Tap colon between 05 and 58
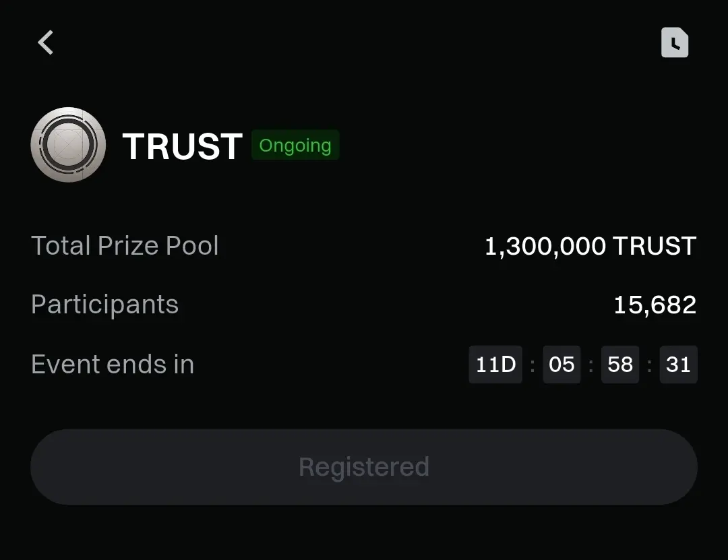This screenshot has width=728, height=560. click(591, 365)
